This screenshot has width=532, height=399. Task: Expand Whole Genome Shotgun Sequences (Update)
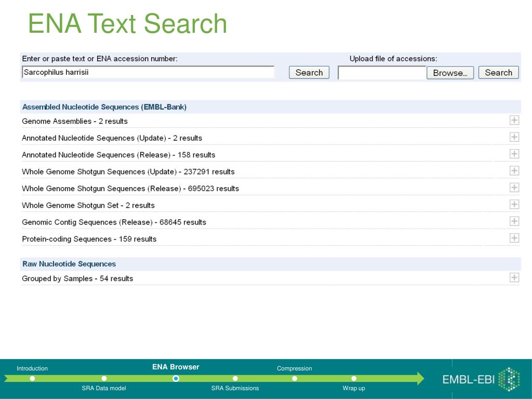[x=514, y=170]
